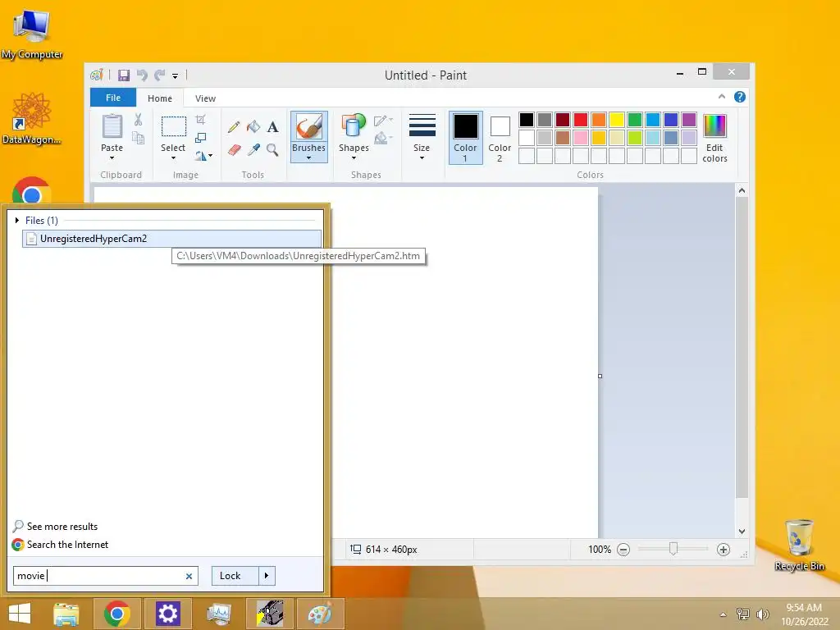Click the clock showing 9:54 AM

click(804, 608)
